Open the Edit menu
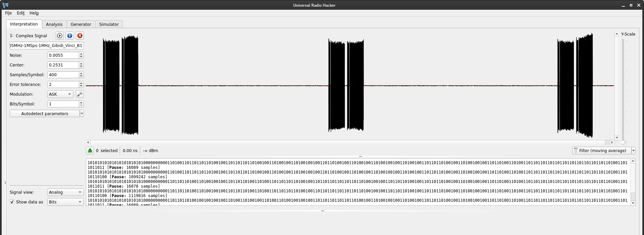This screenshot has height=235, width=644. pos(21,13)
